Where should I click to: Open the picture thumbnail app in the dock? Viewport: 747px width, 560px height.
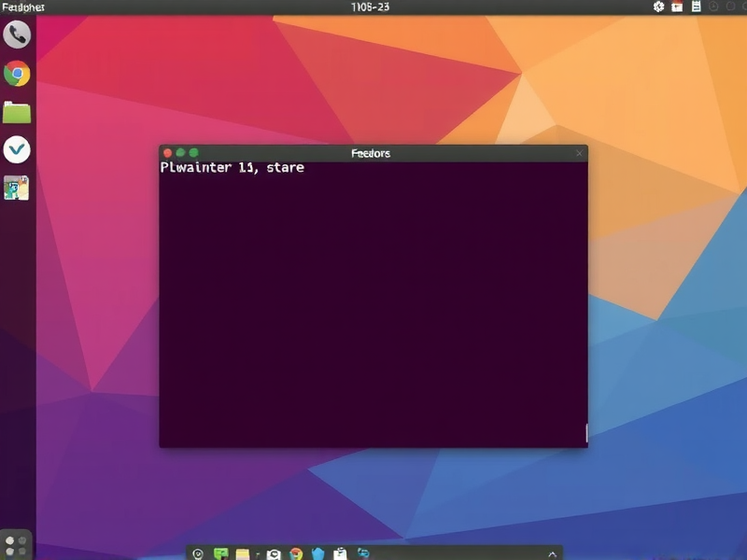pos(17,187)
